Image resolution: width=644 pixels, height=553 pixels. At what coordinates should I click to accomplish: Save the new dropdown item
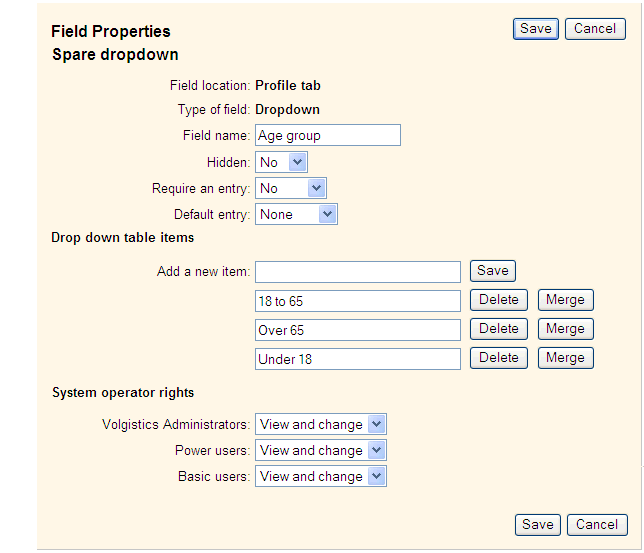coord(493,271)
